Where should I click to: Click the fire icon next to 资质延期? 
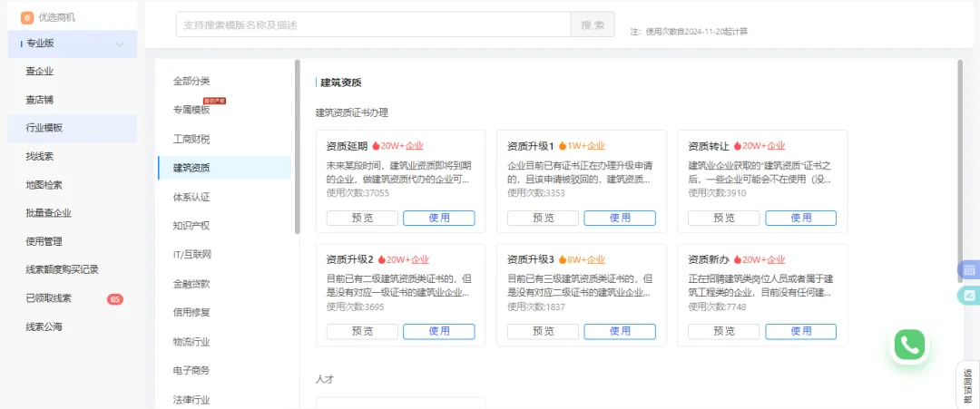tap(376, 146)
